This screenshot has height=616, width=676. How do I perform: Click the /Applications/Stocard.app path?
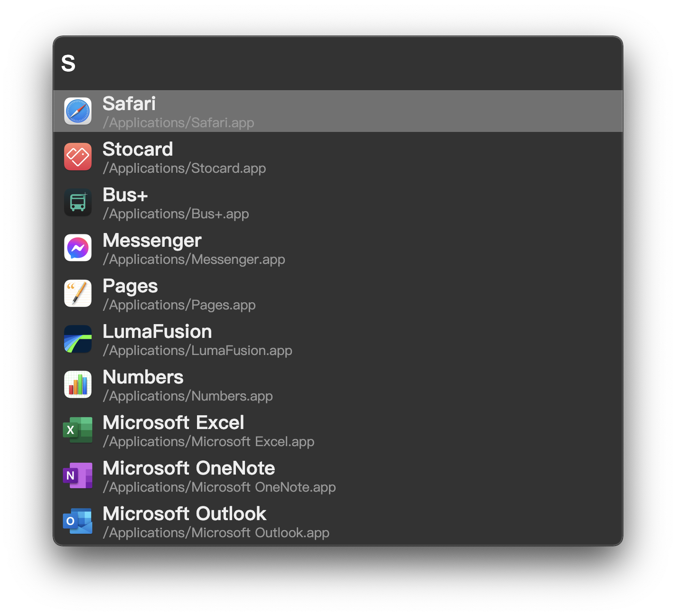(184, 168)
